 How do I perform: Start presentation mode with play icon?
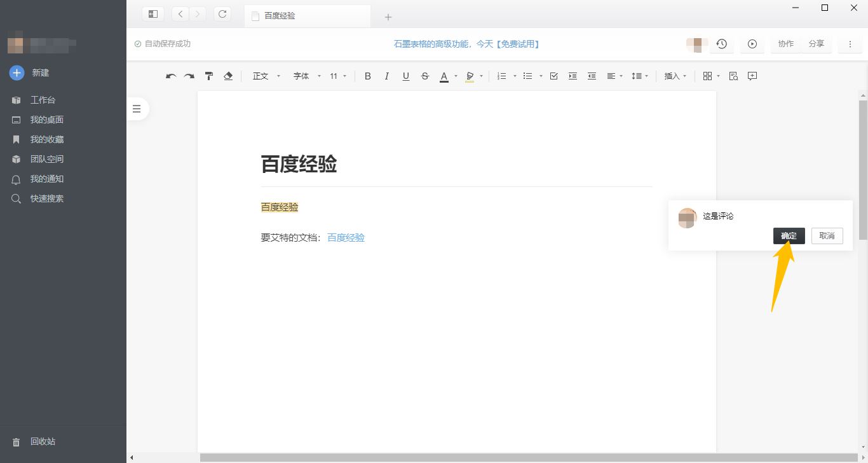pyautogui.click(x=752, y=44)
